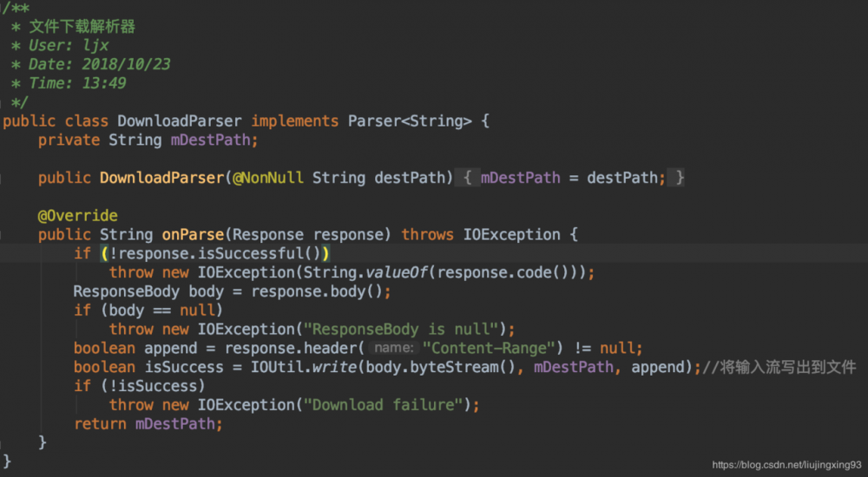Place cursor on "private String mDestPath;" field
Image resolution: width=868 pixels, height=477 pixels.
click(148, 140)
